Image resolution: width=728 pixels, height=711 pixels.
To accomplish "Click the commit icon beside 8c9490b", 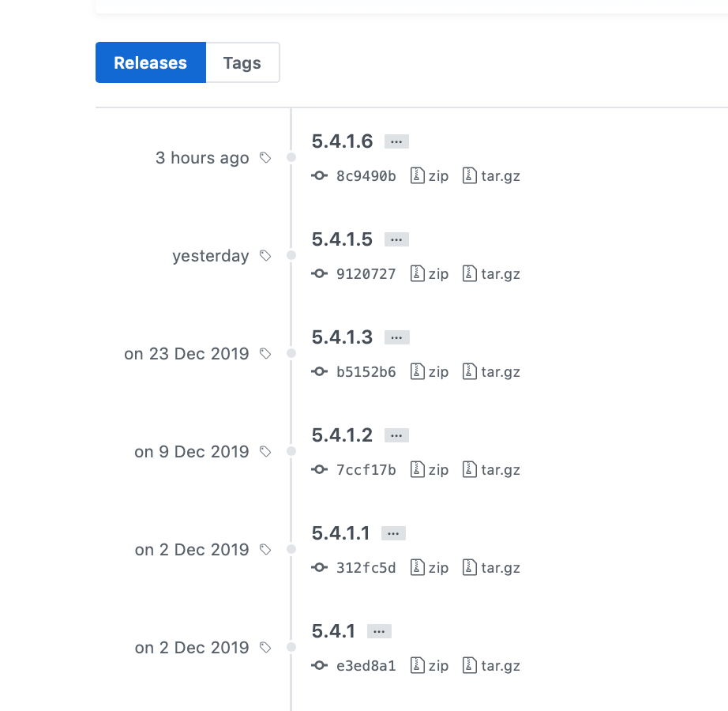I will 320,175.
